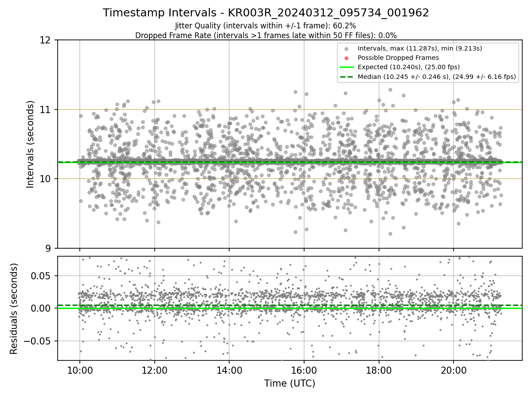
Task: Click the '18:00' x-axis tick label
Action: click(x=379, y=371)
